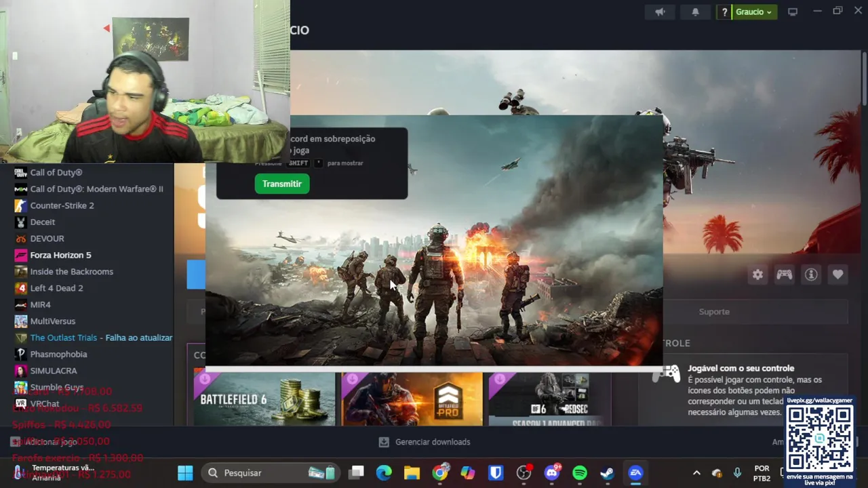Click Transmitir in the Discord overlay
The height and width of the screenshot is (488, 868).
pyautogui.click(x=282, y=184)
